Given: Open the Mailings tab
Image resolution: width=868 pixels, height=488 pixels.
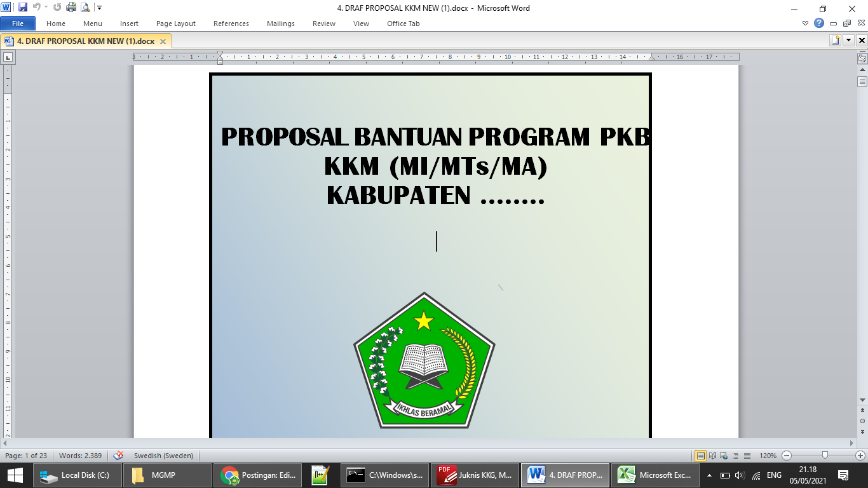Looking at the screenshot, I should (281, 24).
